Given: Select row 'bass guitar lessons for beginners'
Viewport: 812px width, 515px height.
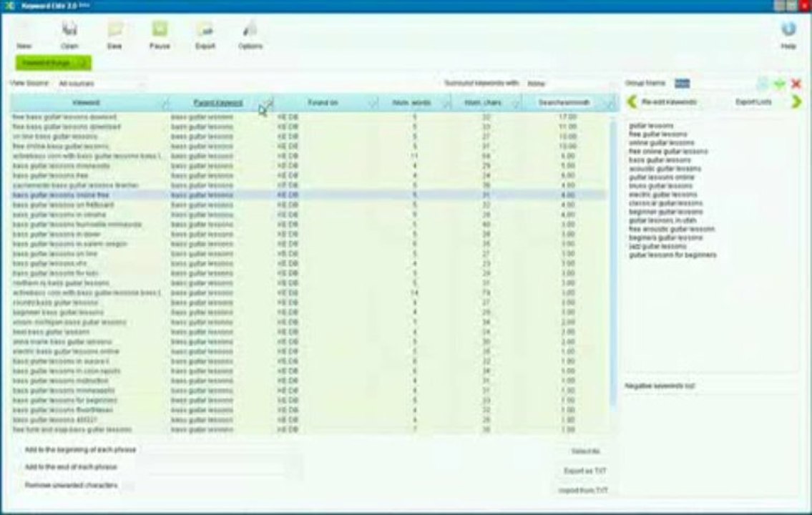Looking at the screenshot, I should [308, 401].
